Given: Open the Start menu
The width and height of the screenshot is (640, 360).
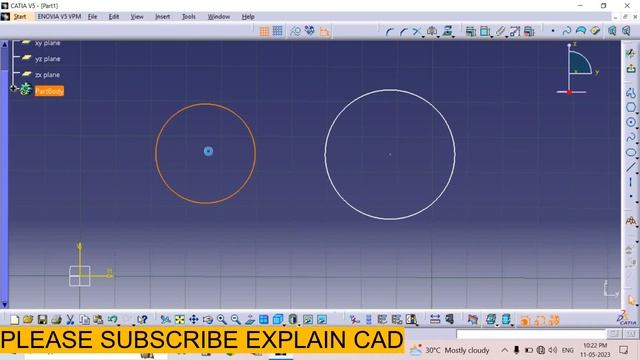Looking at the screenshot, I should (20, 17).
